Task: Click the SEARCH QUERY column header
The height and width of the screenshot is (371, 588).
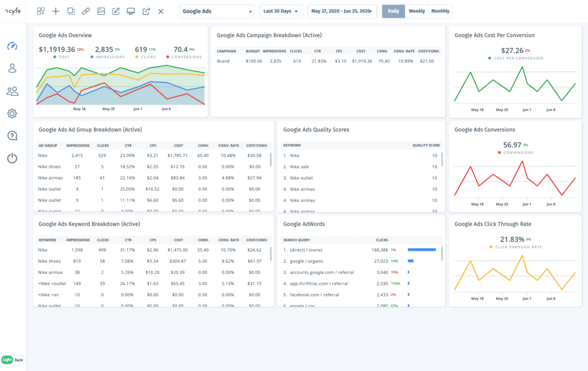Action: pyautogui.click(x=296, y=239)
